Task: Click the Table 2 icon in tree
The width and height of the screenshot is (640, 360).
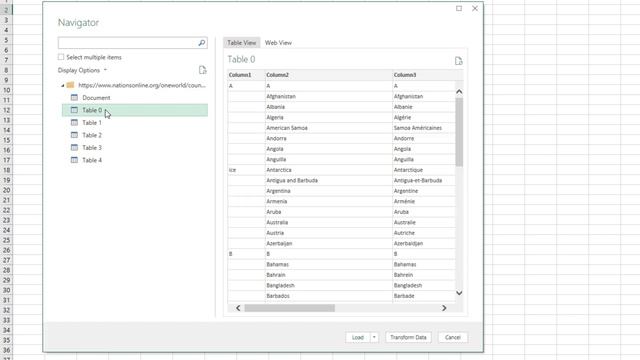Action: pos(74,135)
